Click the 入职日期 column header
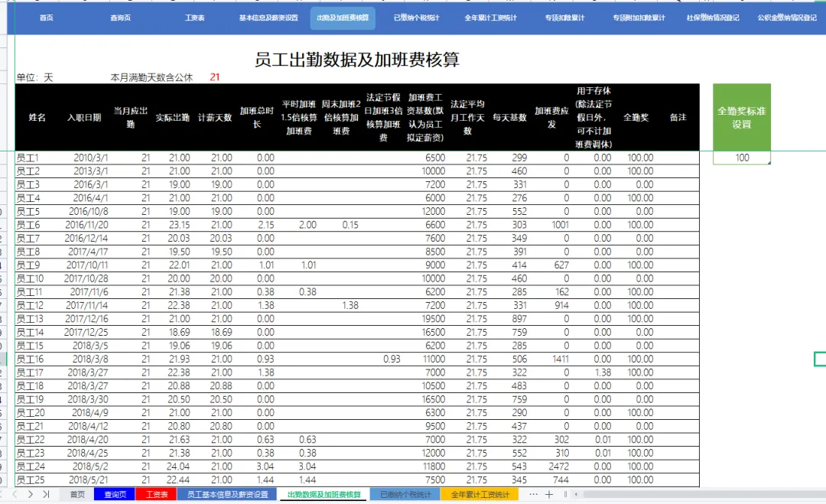Viewport: 826px width, 504px height. click(84, 118)
